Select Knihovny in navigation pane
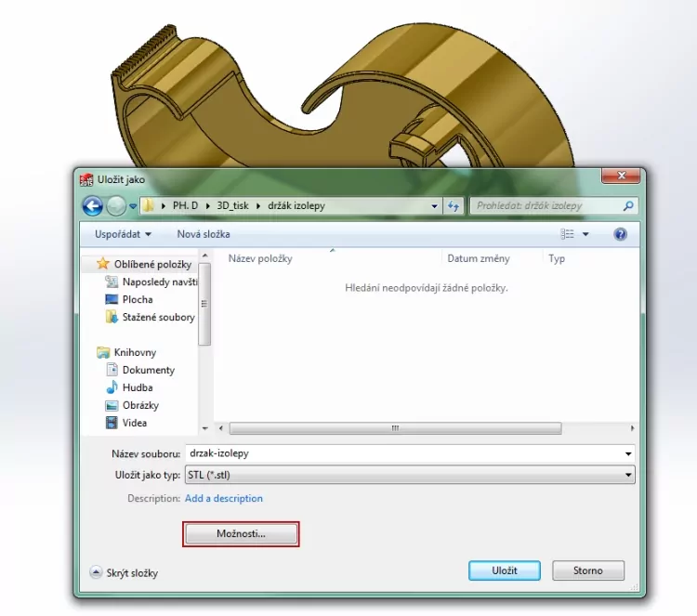This screenshot has width=697, height=616. point(135,352)
